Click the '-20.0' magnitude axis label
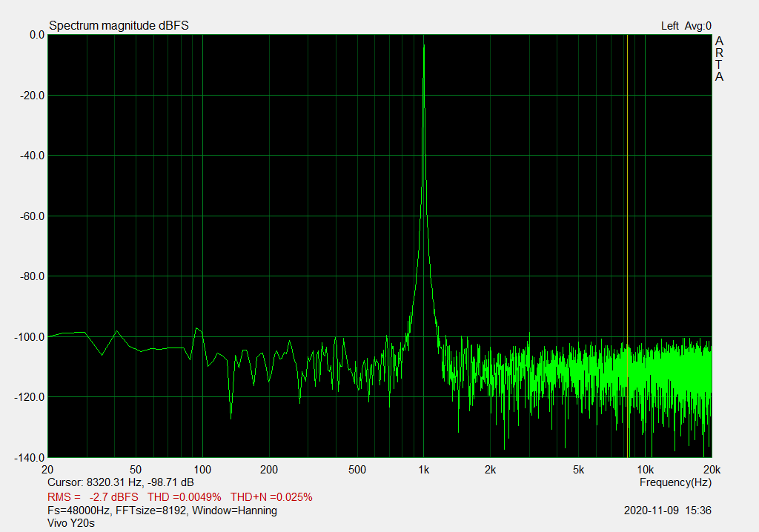The height and width of the screenshot is (532, 759). point(32,96)
